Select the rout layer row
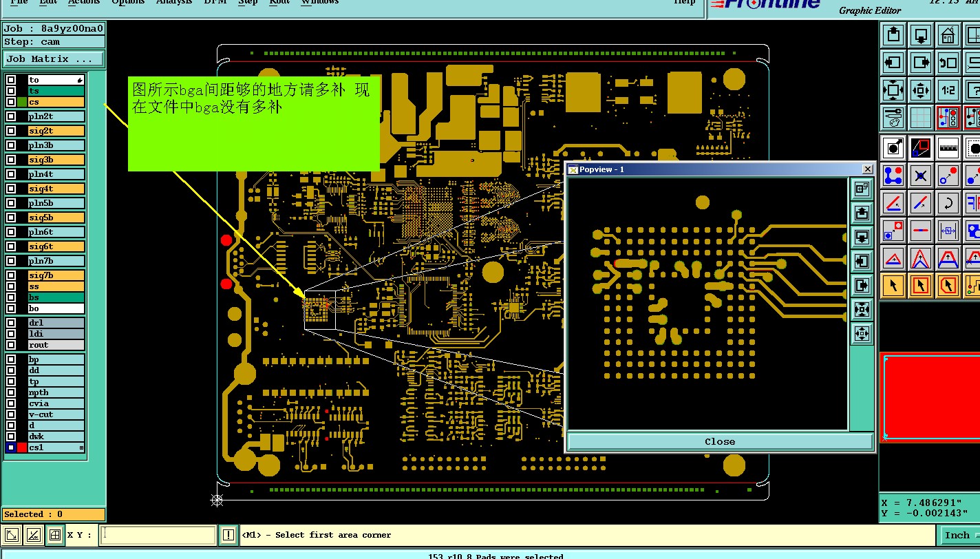980x559 pixels. pyautogui.click(x=56, y=345)
